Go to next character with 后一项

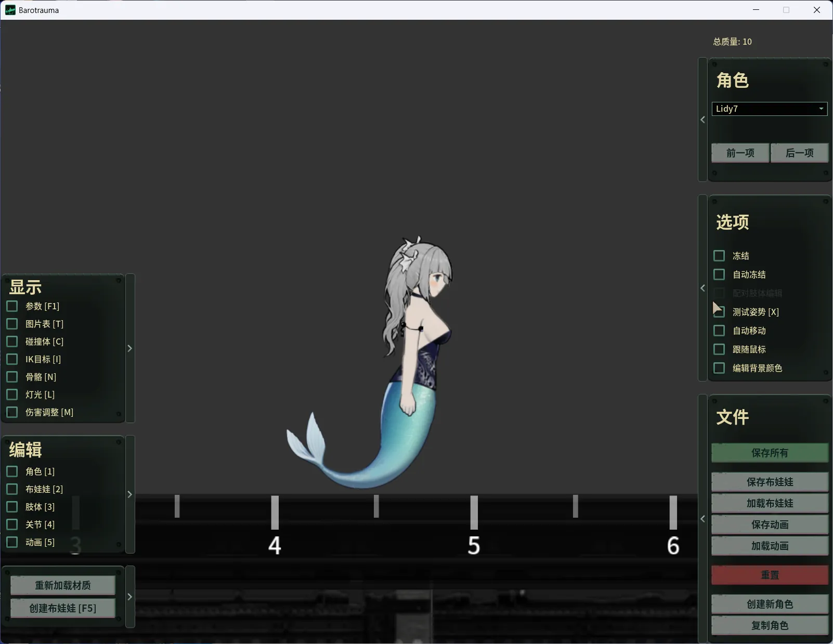(799, 153)
